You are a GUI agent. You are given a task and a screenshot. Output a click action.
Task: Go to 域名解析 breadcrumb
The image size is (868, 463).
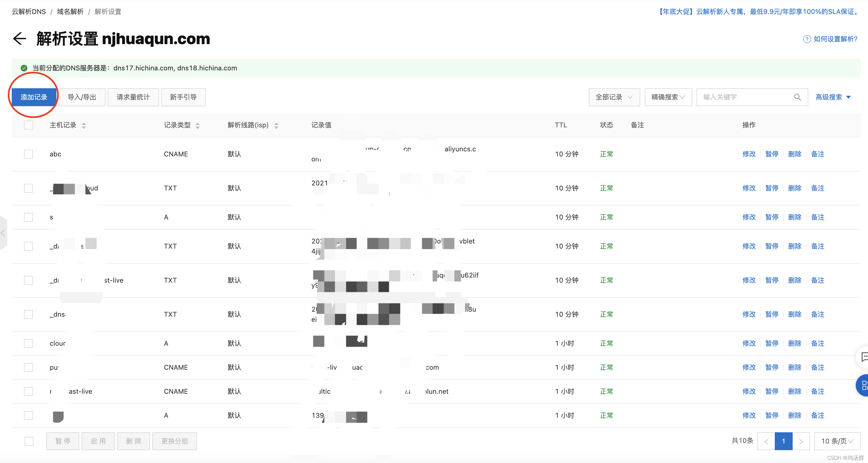coord(70,11)
